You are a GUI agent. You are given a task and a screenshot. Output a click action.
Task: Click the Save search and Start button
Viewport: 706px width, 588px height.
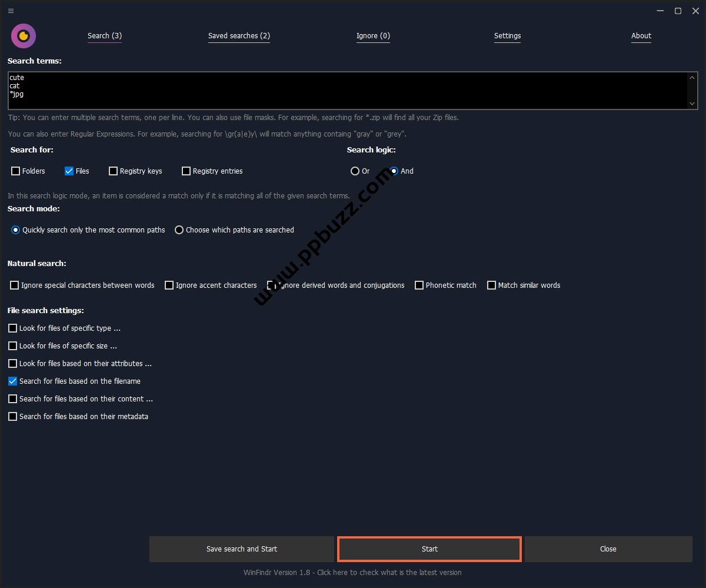[x=242, y=549]
